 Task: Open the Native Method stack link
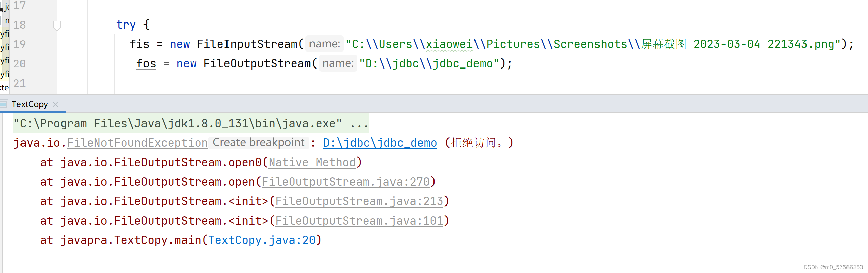312,162
